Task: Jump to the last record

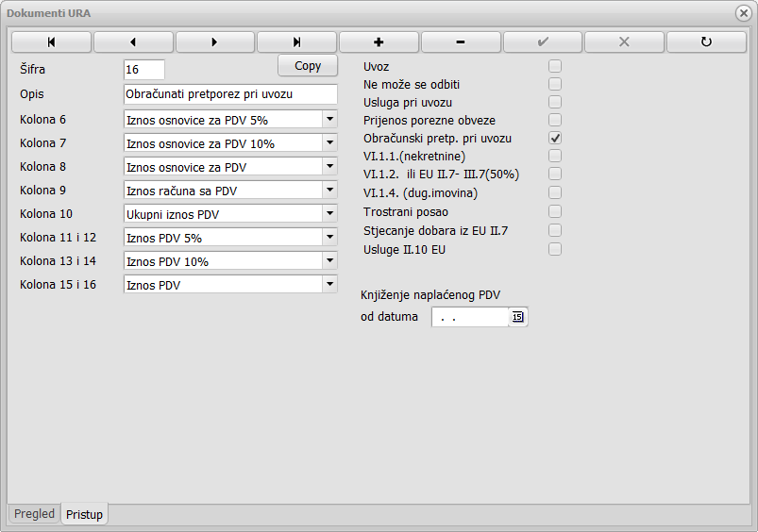Action: [x=296, y=42]
